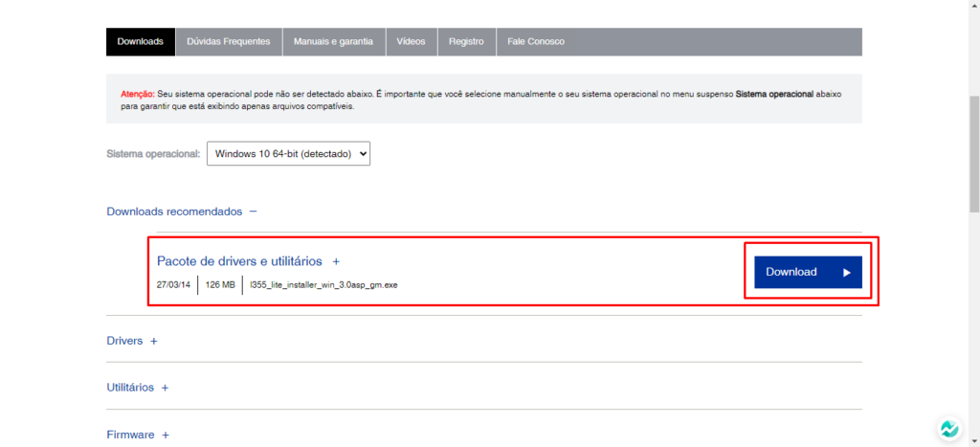Select the Downloads tab
Image resolution: width=980 pixels, height=447 pixels.
pyautogui.click(x=141, y=42)
